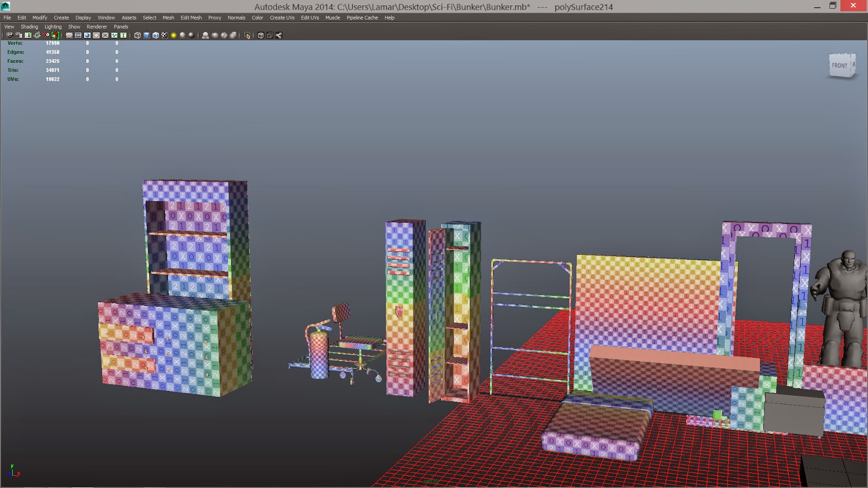The image size is (868, 488).
Task: Click the camera Bookmarks icon
Action: point(28,35)
